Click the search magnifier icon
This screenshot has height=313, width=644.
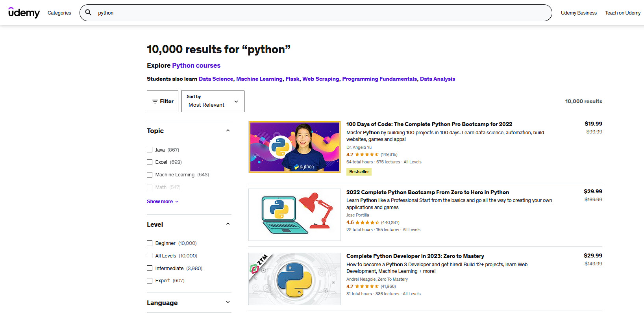(89, 13)
